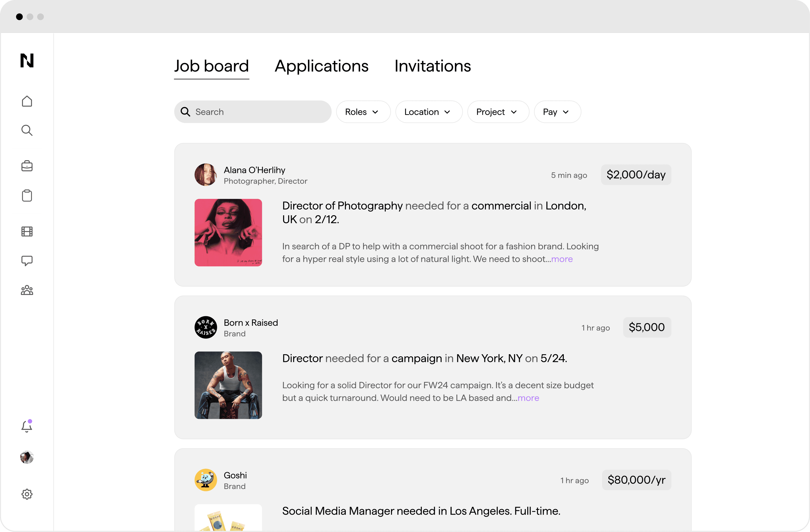
Task: Click the user profile avatar in sidebar
Action: 27,457
